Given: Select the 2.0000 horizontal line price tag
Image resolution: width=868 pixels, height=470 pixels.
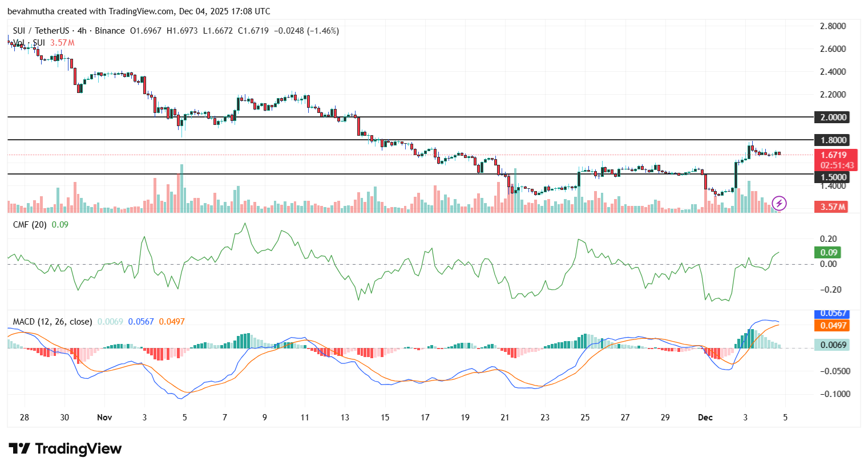Looking at the screenshot, I should coord(833,117).
